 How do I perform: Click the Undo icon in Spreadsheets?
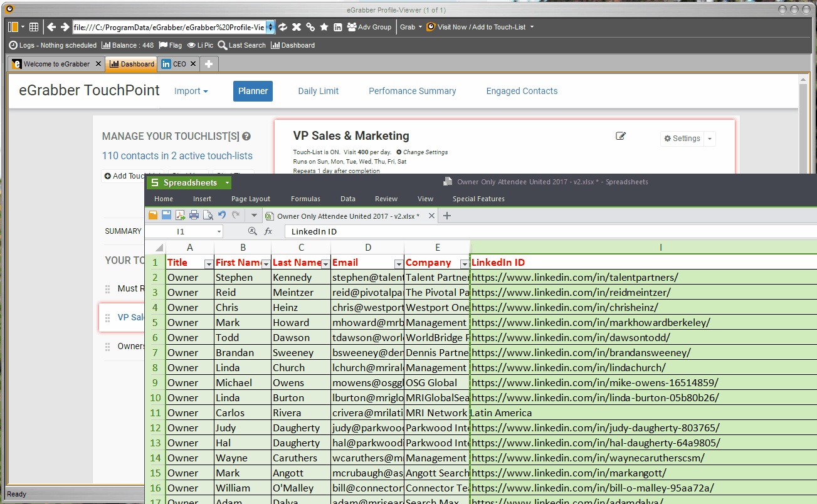pos(222,215)
